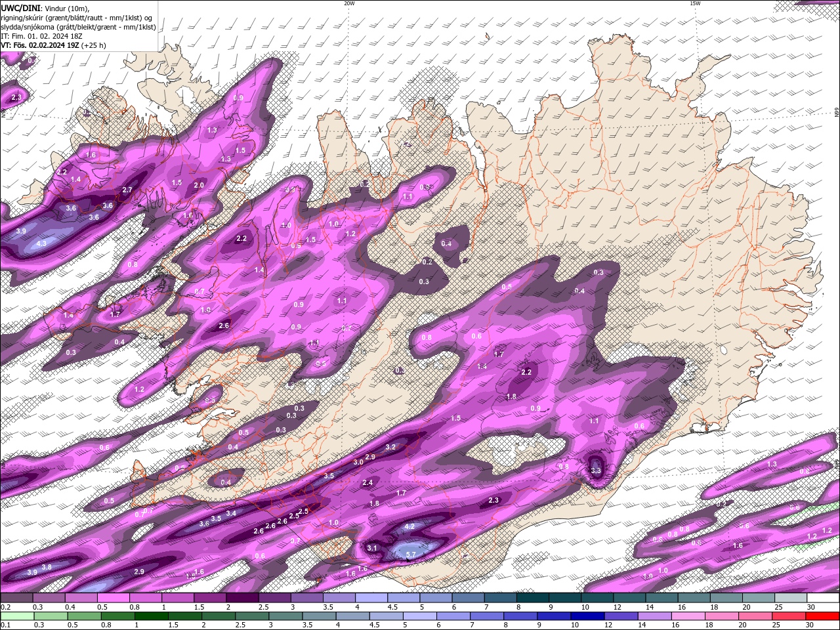Click the 3.8 precipitation value on the map
840x630 pixels.
click(x=47, y=567)
